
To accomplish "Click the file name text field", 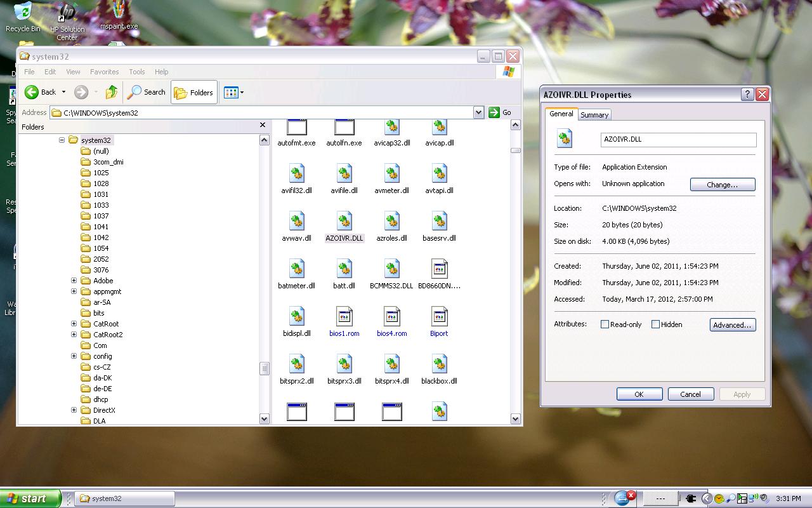I will point(678,139).
